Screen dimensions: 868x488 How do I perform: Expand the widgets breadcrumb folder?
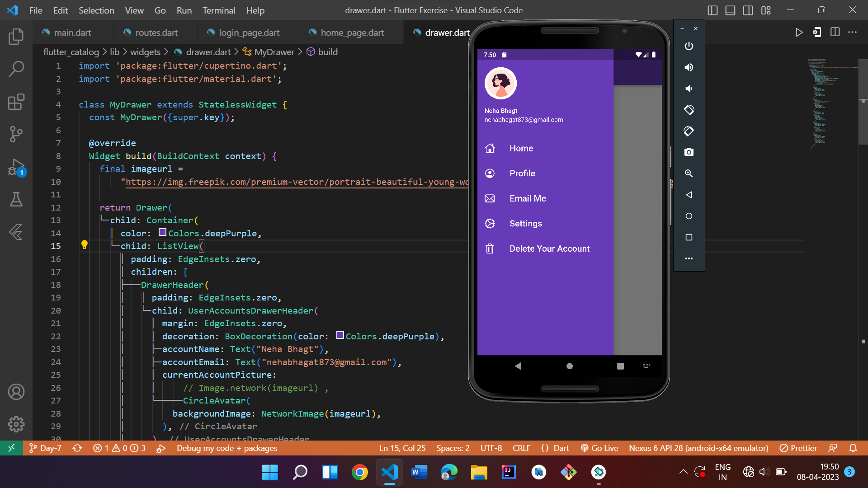[x=145, y=52]
